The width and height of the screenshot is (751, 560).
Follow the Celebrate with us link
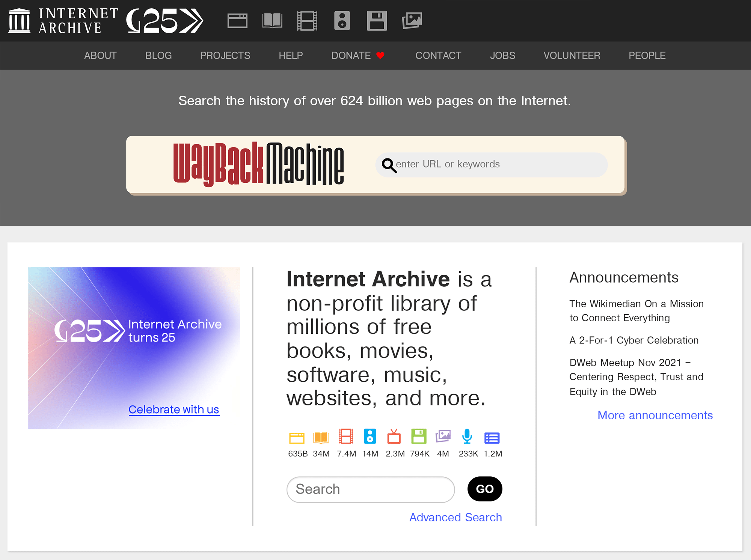tap(174, 409)
